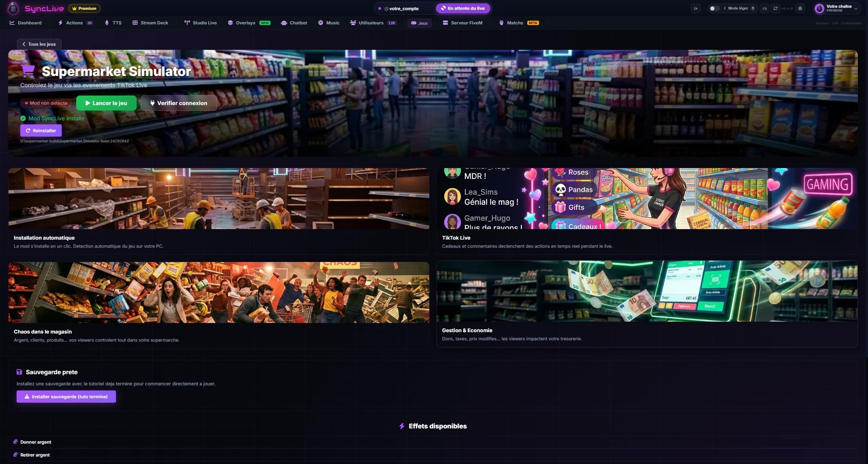Image resolution: width=868 pixels, height=464 pixels.
Task: Go to the Dashboard tab
Action: [x=26, y=23]
